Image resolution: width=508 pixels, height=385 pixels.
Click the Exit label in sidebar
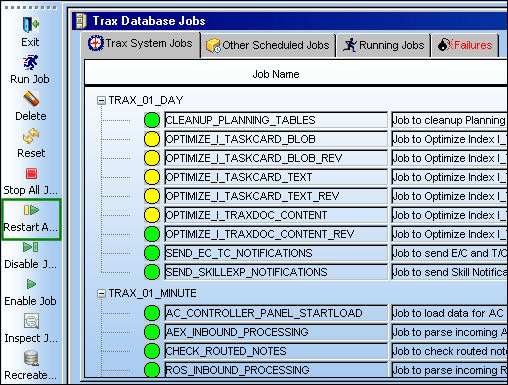(x=30, y=42)
